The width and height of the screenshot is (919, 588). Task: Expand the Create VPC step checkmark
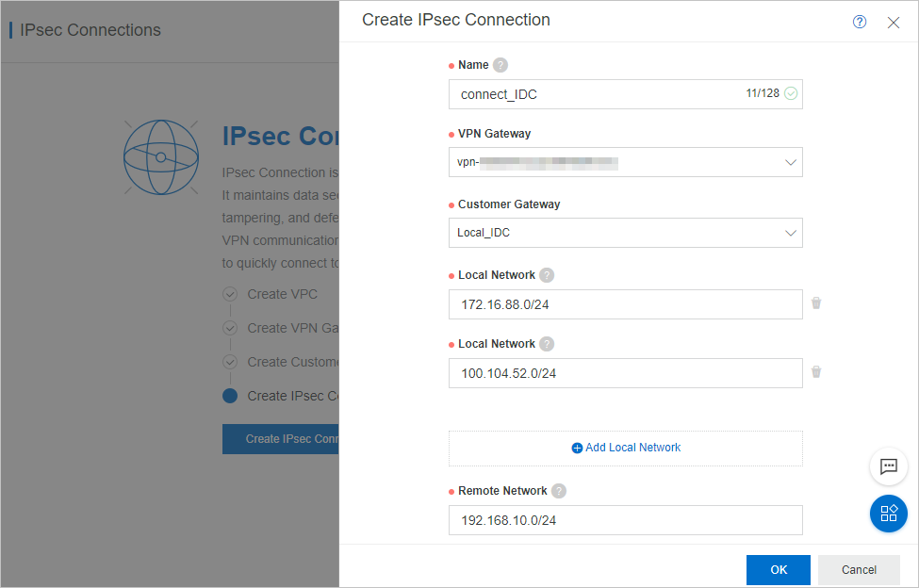229,294
